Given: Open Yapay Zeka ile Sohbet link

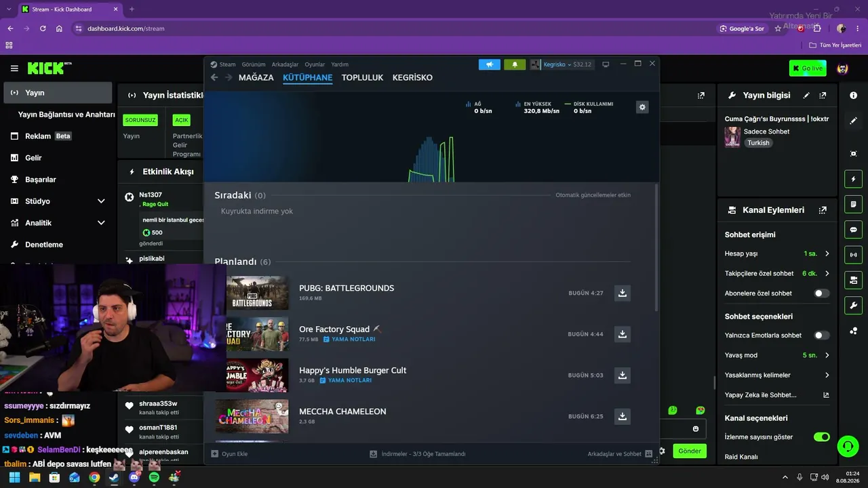Looking at the screenshot, I should tap(777, 395).
